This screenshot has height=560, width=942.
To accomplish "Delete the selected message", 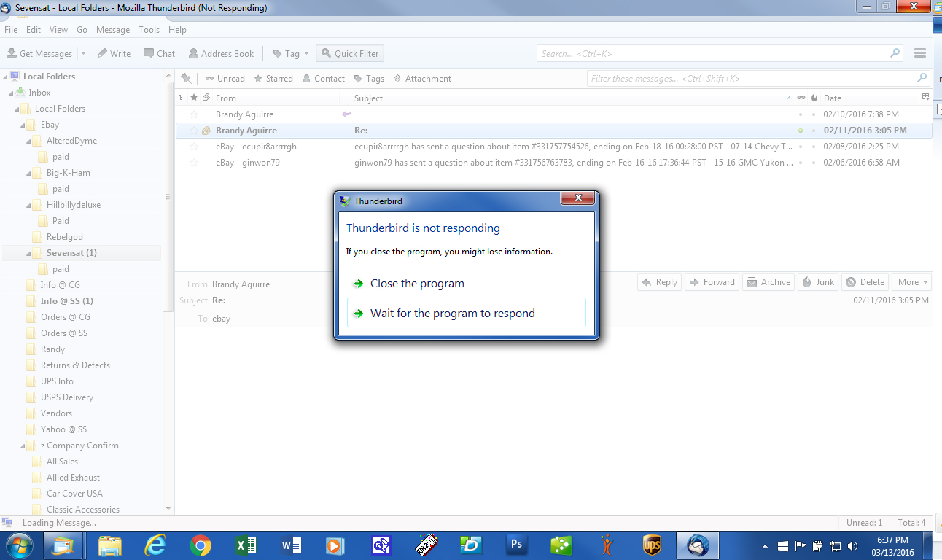I will (x=865, y=282).
